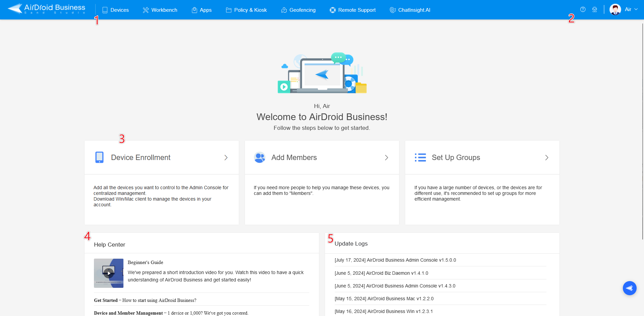Click the Set Up Groups description text
644x316 pixels.
(478, 193)
